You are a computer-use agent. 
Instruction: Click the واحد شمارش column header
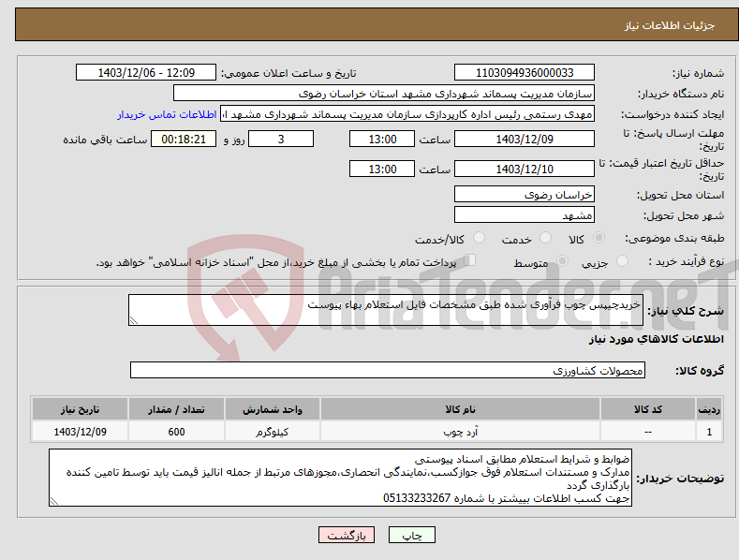[x=273, y=409]
